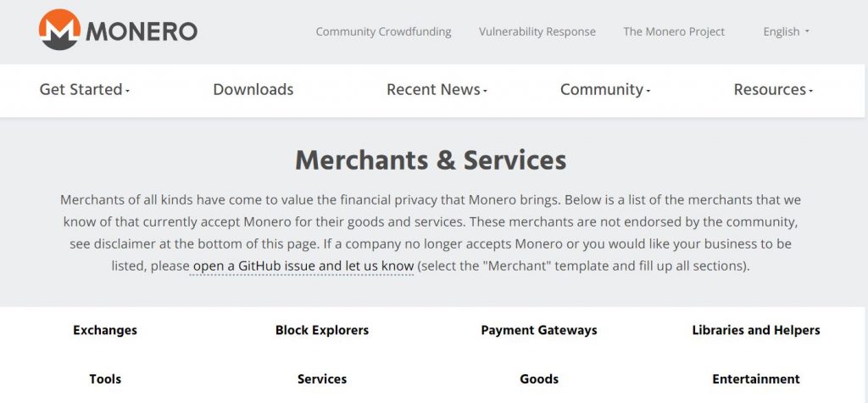The width and height of the screenshot is (868, 403).
Task: Choose the Goods category
Action: pyautogui.click(x=539, y=379)
